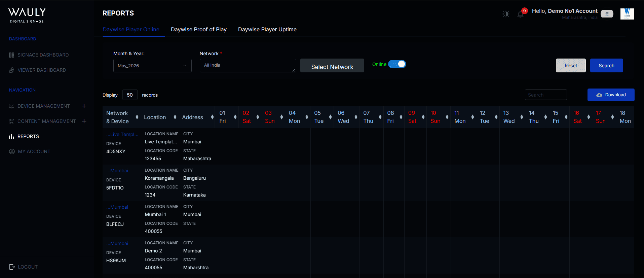Click the account profile thumbnail at top right

click(x=627, y=14)
